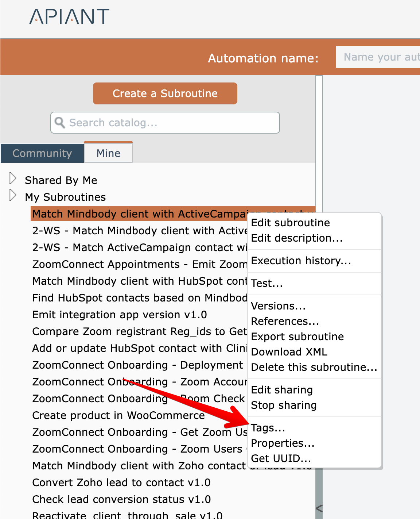
Task: Select Convert Zoho lead to contact v1.0
Action: (121, 483)
